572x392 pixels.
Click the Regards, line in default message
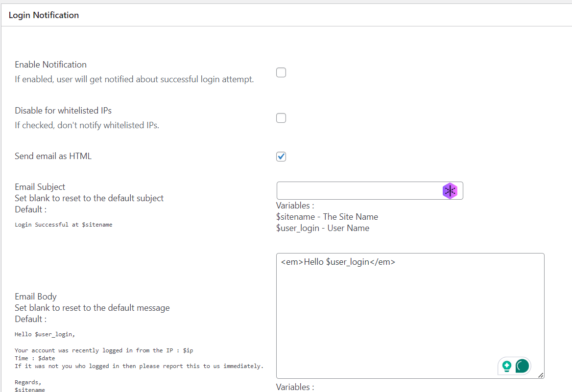(x=28, y=382)
